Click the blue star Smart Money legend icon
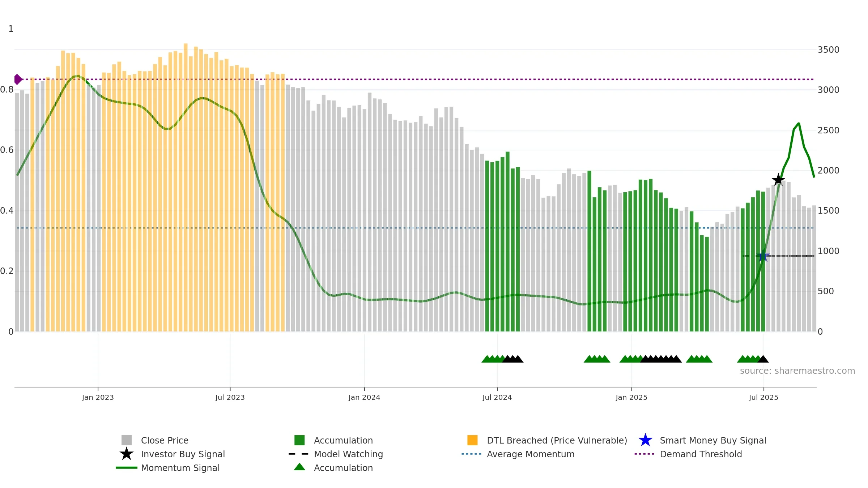Viewport: 868px width, 488px height. 645,440
